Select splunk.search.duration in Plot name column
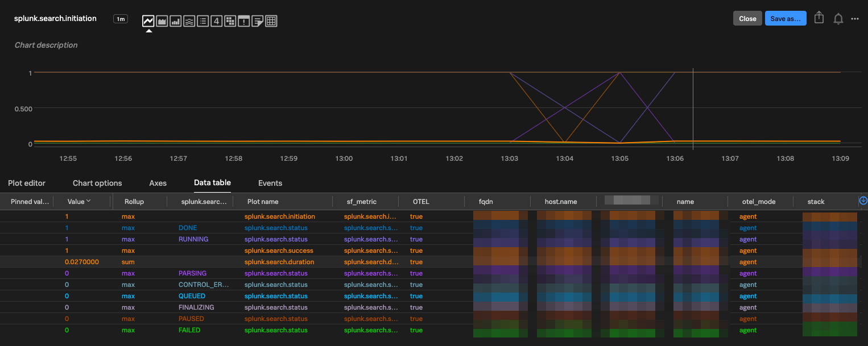The height and width of the screenshot is (346, 868). point(279,262)
